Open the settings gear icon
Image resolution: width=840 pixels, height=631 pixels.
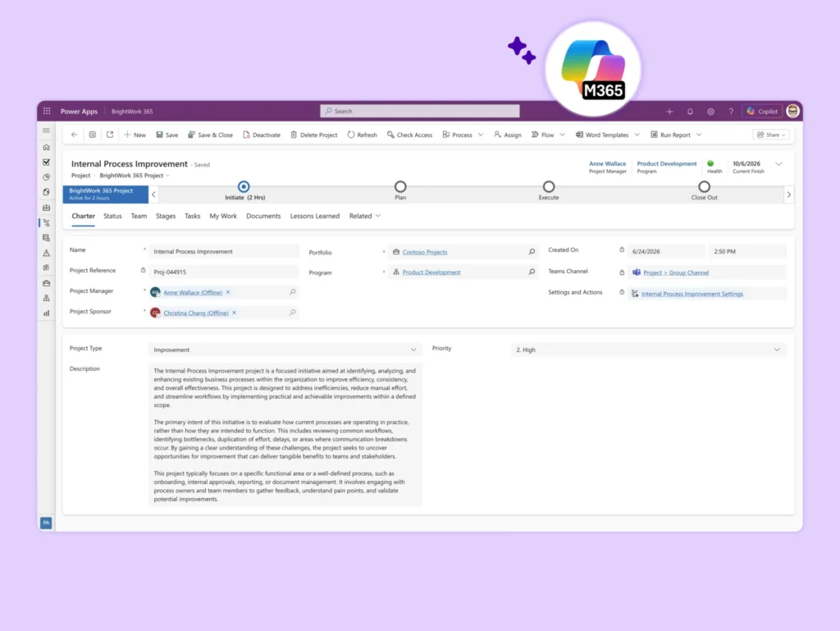[x=710, y=112]
